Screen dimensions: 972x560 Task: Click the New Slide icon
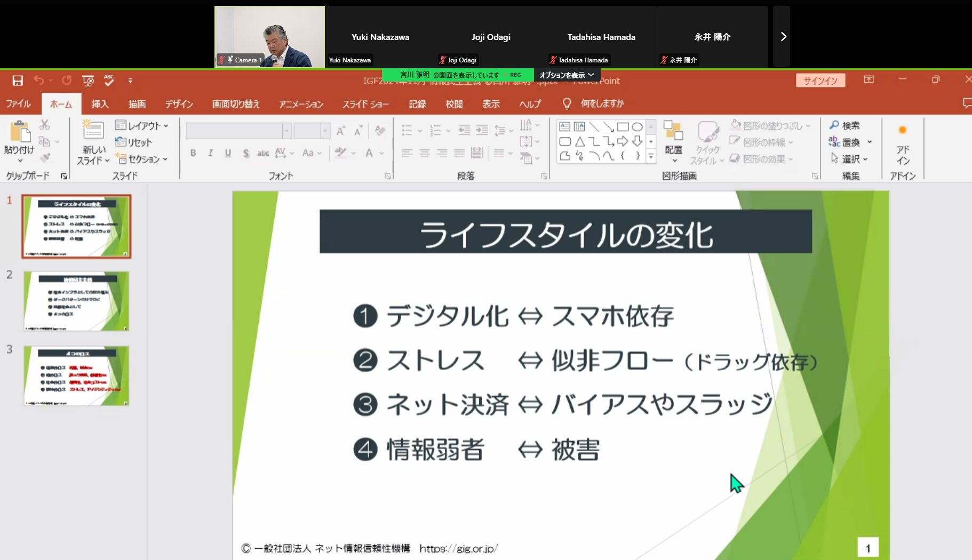pyautogui.click(x=93, y=131)
